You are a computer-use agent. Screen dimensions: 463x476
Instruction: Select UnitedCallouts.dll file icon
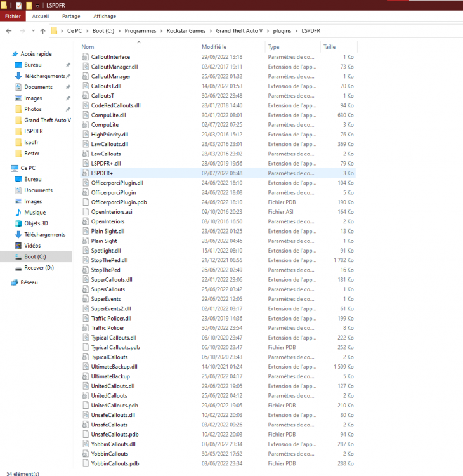coord(86,386)
